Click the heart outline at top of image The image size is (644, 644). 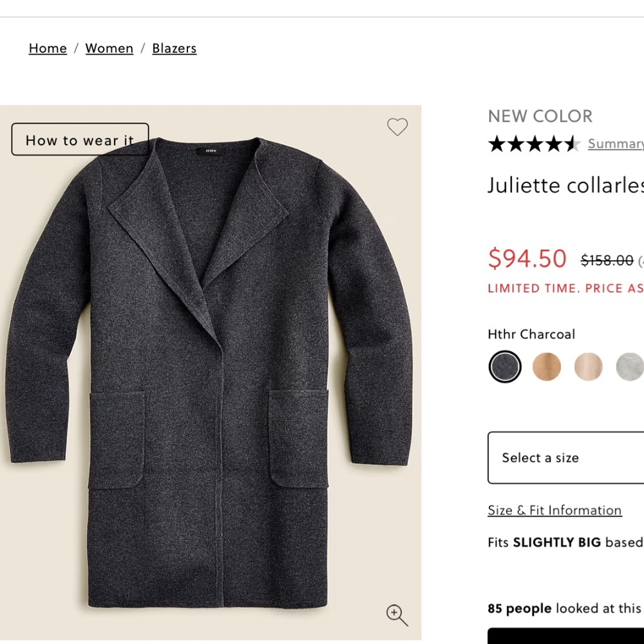click(397, 127)
